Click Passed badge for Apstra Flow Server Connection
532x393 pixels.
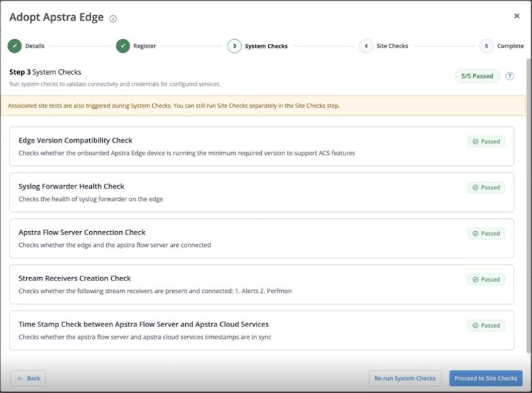point(486,233)
